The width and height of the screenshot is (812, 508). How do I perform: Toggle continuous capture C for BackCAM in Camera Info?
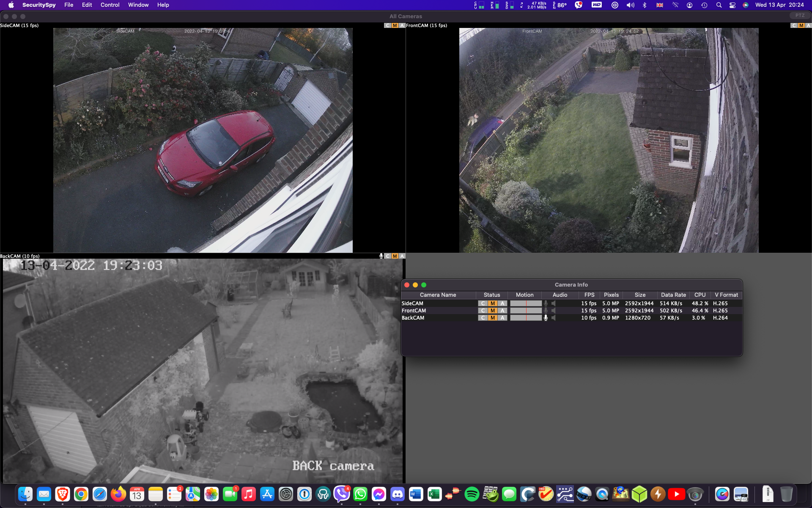click(x=483, y=318)
